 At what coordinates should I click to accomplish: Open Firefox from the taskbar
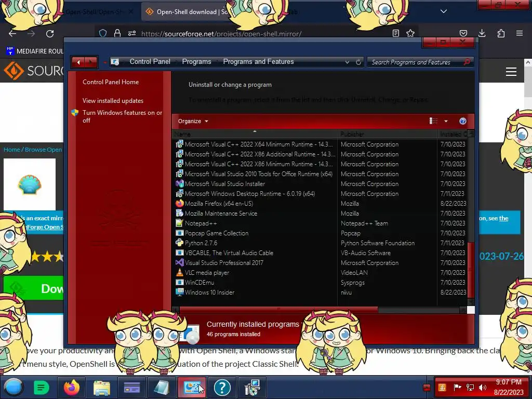coord(71,387)
